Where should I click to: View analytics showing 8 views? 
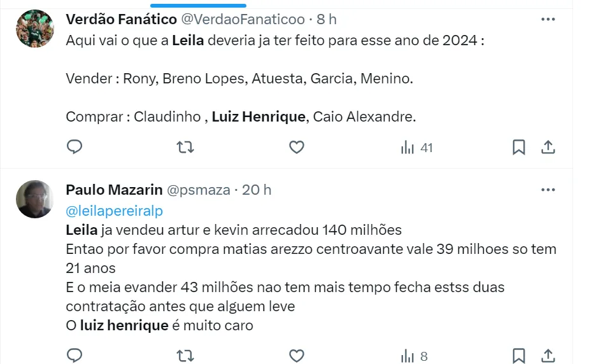(x=414, y=354)
